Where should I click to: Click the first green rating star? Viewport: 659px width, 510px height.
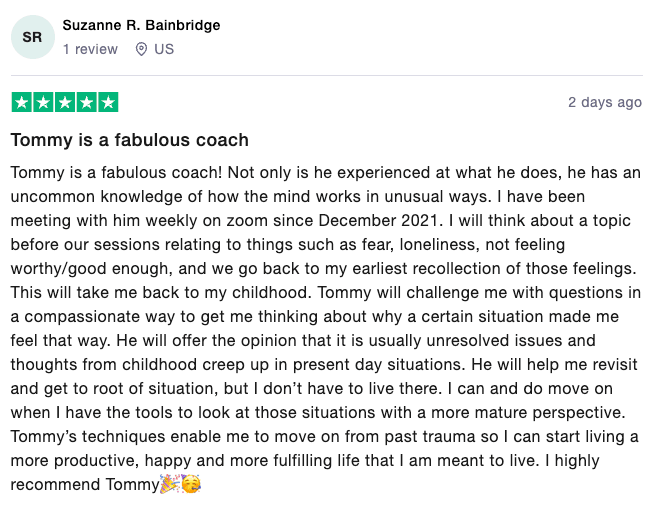tap(21, 102)
